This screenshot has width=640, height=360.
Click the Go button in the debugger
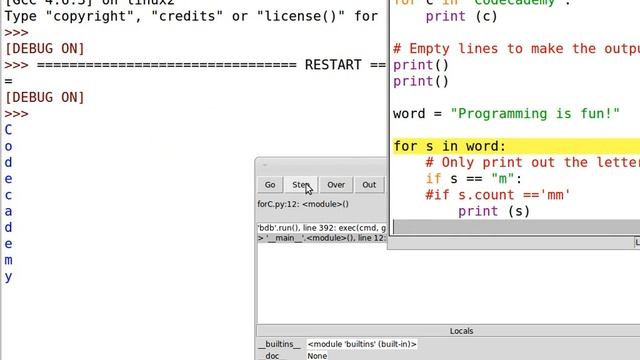270,185
